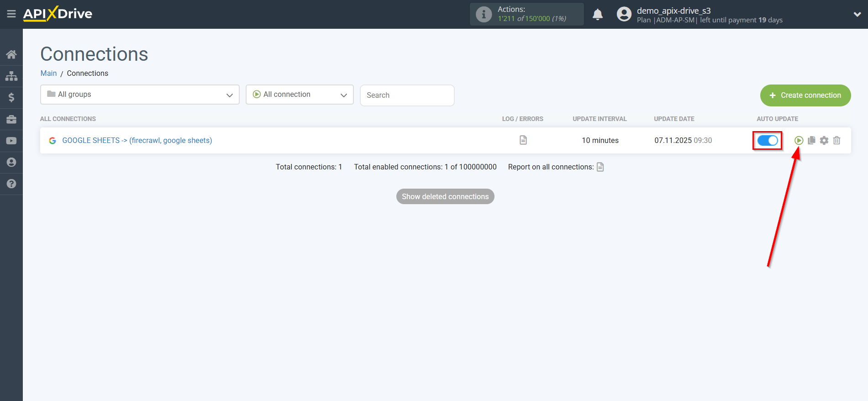Expand the All connection filter dropdown

click(300, 95)
